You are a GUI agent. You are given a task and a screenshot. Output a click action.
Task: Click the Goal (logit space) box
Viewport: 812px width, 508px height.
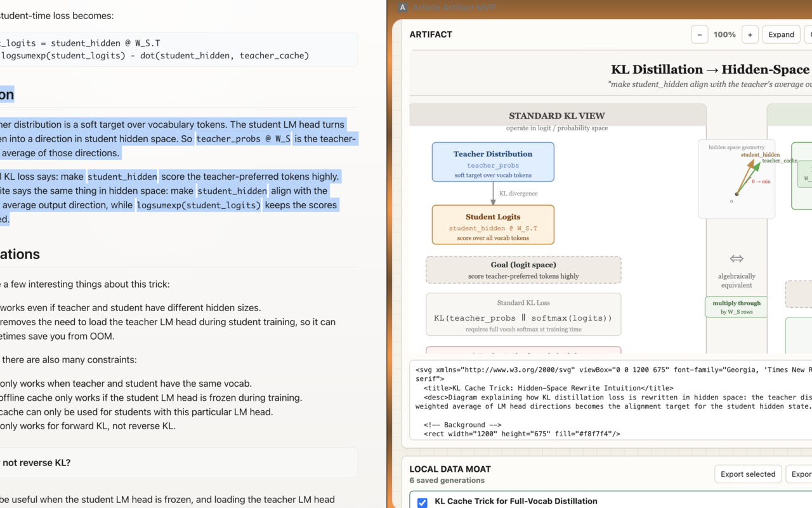[x=523, y=270]
